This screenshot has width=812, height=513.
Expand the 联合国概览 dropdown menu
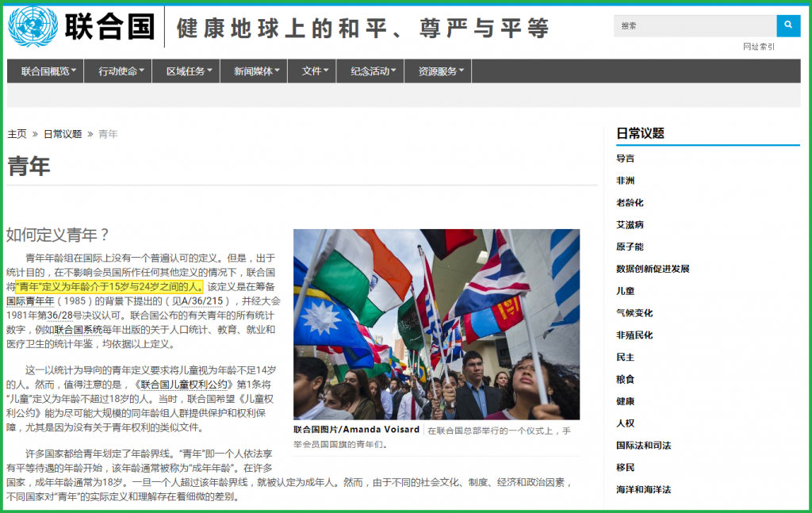48,71
